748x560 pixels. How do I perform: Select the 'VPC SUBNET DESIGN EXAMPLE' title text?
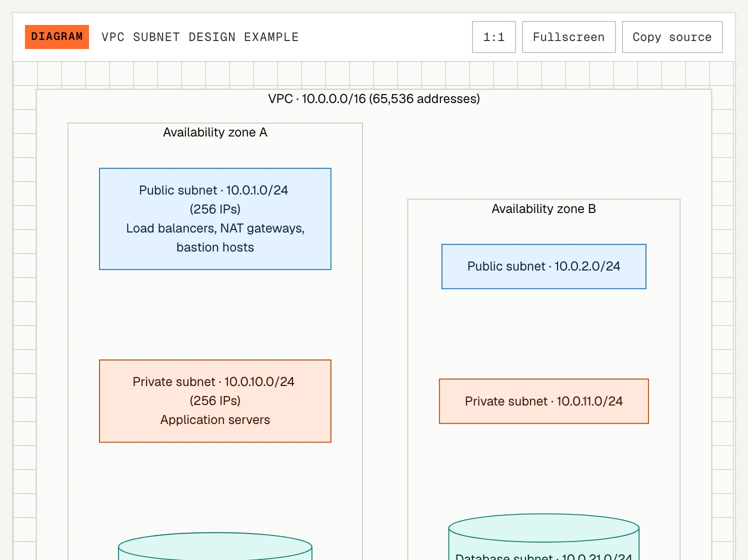pyautogui.click(x=200, y=37)
